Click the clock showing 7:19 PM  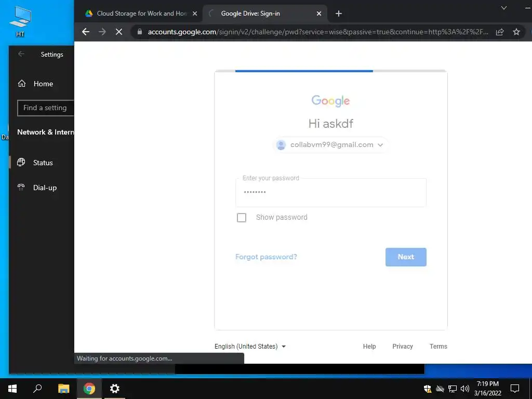tap(487, 389)
